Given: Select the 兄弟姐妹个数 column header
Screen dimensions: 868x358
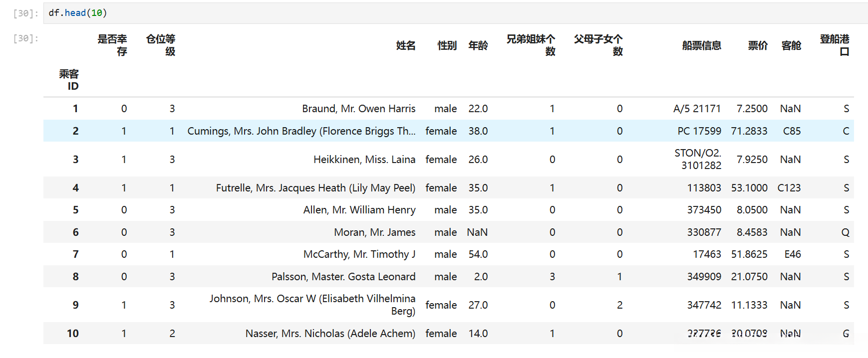Looking at the screenshot, I should point(531,45).
